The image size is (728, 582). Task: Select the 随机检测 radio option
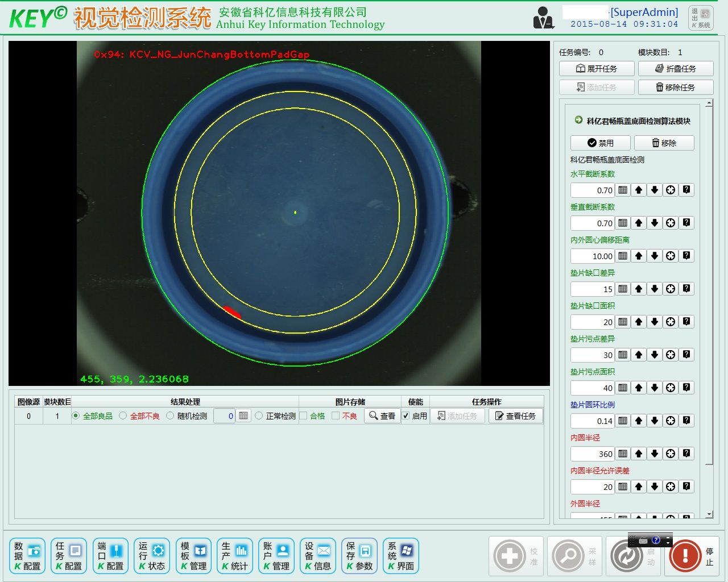tap(170, 416)
